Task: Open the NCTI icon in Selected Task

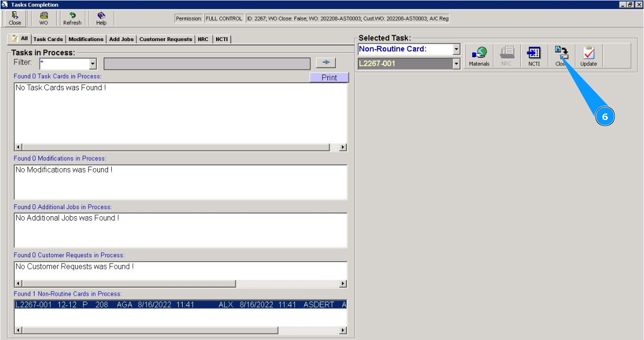Action: pos(534,56)
